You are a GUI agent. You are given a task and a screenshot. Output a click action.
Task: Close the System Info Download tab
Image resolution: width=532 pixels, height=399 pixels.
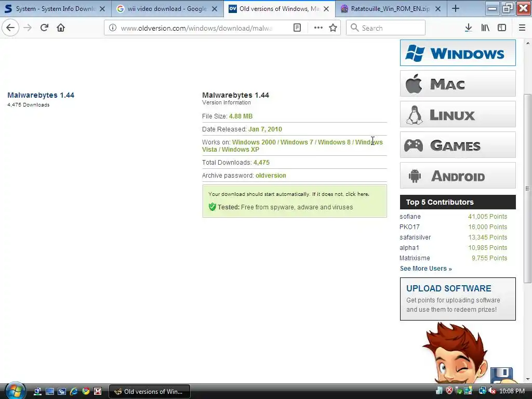(x=102, y=9)
